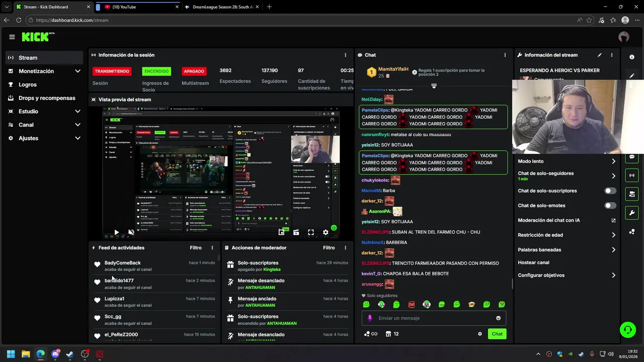The image size is (644, 362).
Task: Open Windows Start menu
Action: [x=11, y=354]
